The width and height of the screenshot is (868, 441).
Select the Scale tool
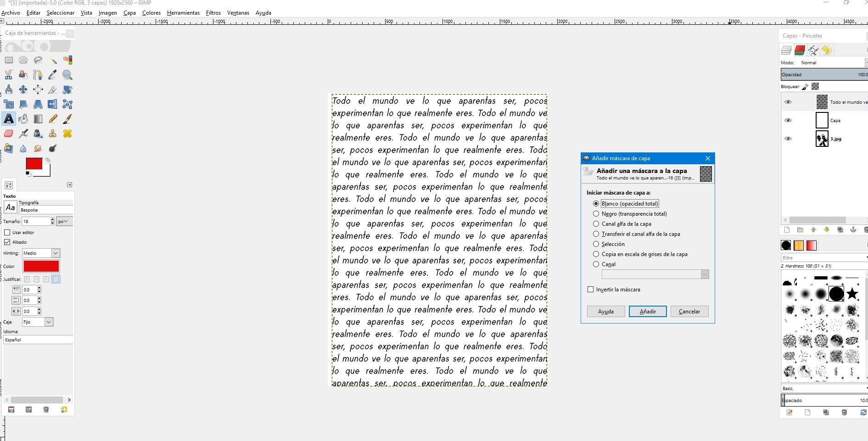coord(9,104)
